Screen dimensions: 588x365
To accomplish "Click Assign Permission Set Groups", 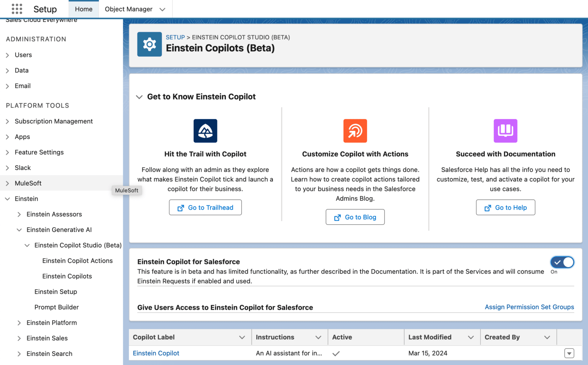I will [x=529, y=307].
